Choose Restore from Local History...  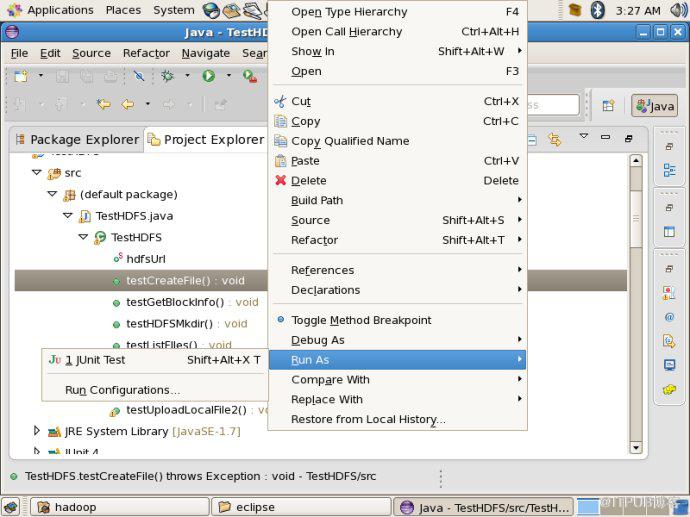398,419
